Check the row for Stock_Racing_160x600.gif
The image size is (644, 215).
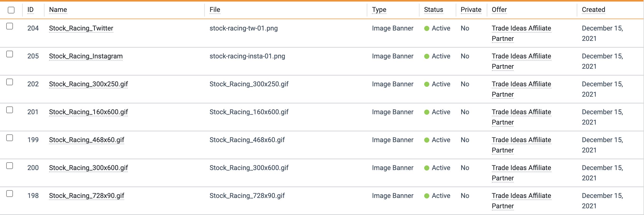point(10,110)
